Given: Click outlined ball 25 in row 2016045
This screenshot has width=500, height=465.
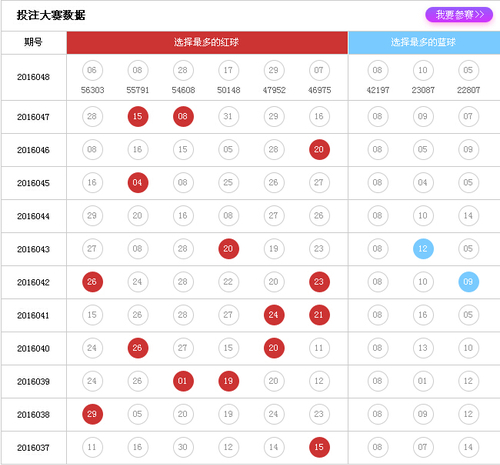Looking at the screenshot, I should tap(228, 183).
